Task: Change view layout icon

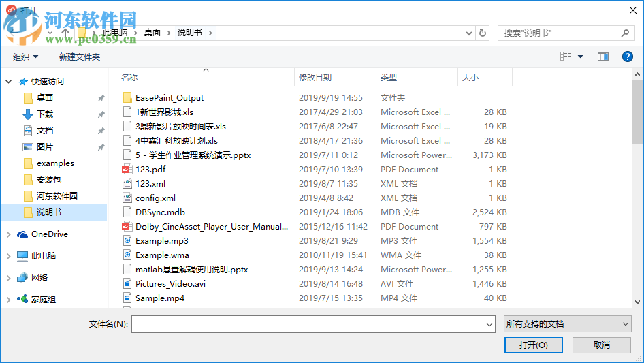Action: pyautogui.click(x=566, y=57)
